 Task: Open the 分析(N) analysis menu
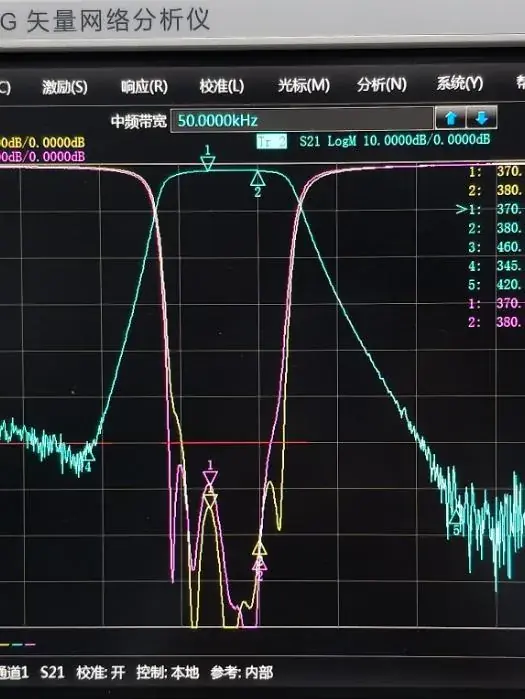(382, 84)
